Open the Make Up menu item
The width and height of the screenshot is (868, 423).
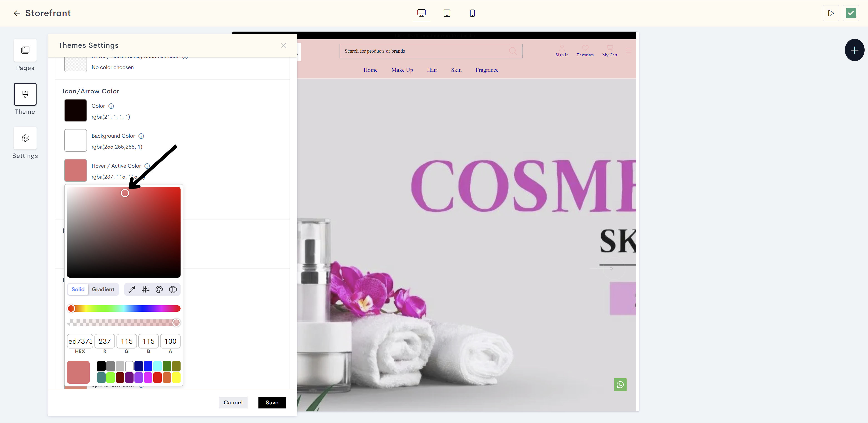[x=402, y=70]
